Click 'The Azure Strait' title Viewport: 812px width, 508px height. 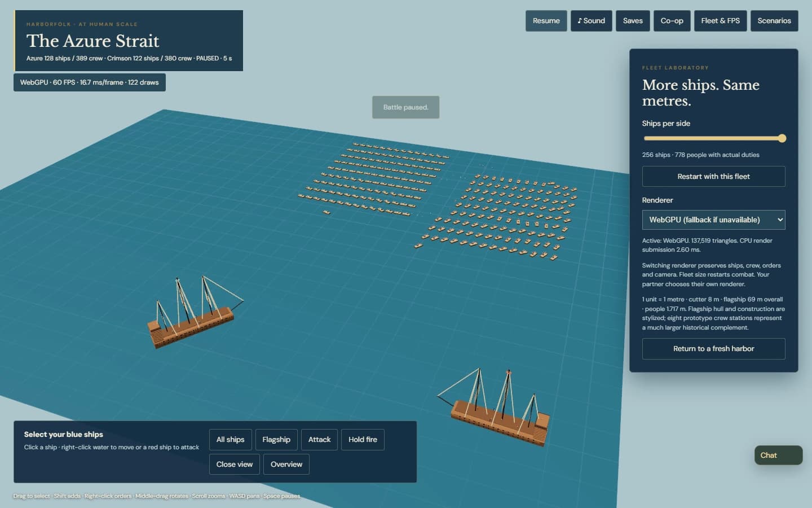pyautogui.click(x=93, y=41)
